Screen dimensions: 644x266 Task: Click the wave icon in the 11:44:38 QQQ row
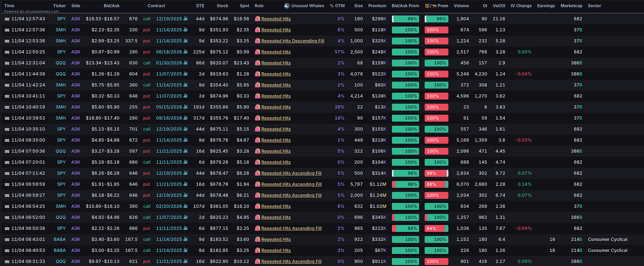[7, 74]
